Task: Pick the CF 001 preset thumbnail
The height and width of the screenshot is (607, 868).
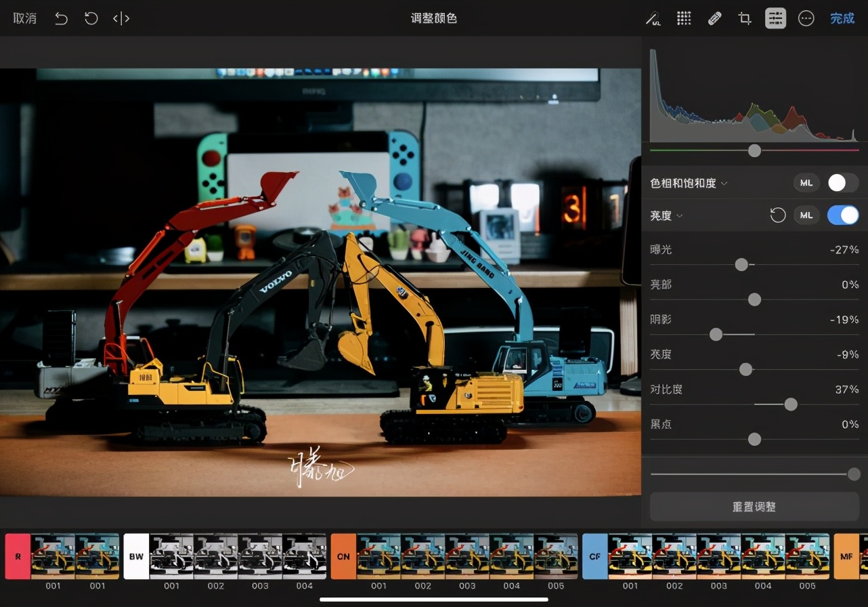Action: pos(630,556)
